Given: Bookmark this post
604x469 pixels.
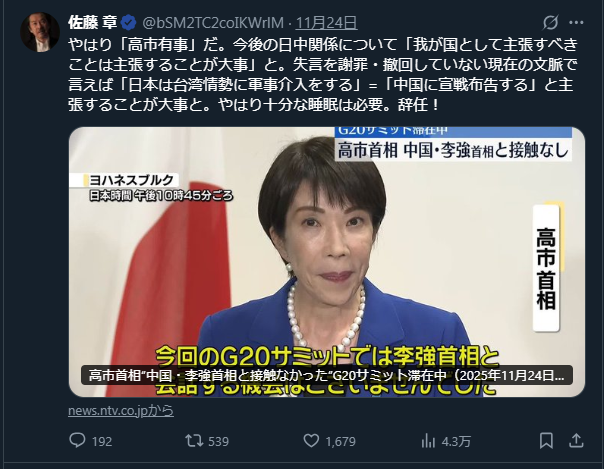Looking at the screenshot, I should click(546, 441).
